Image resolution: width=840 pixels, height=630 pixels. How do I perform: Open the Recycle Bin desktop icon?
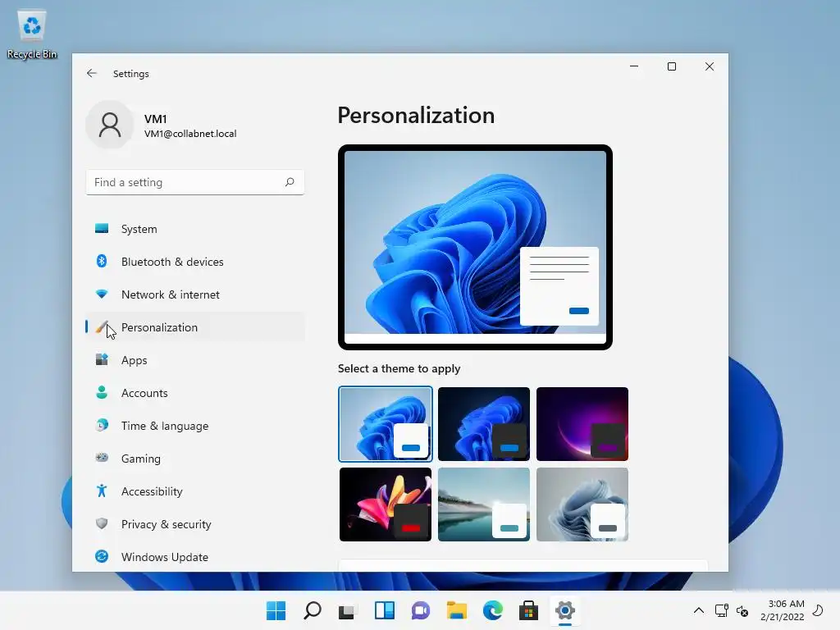tap(32, 34)
